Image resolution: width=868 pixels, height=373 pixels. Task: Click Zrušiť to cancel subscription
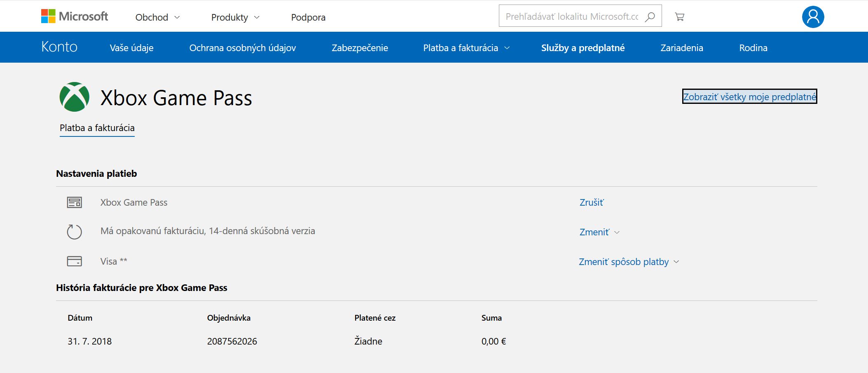pos(592,202)
